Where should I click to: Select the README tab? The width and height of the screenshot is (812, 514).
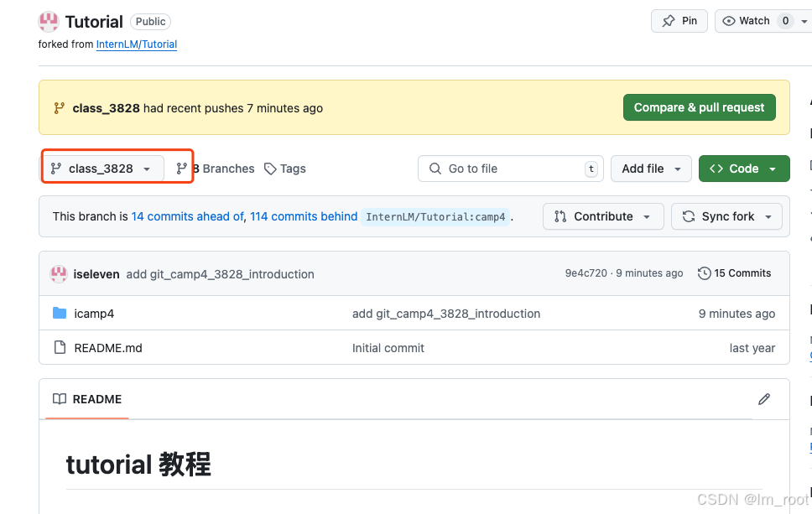tap(87, 399)
